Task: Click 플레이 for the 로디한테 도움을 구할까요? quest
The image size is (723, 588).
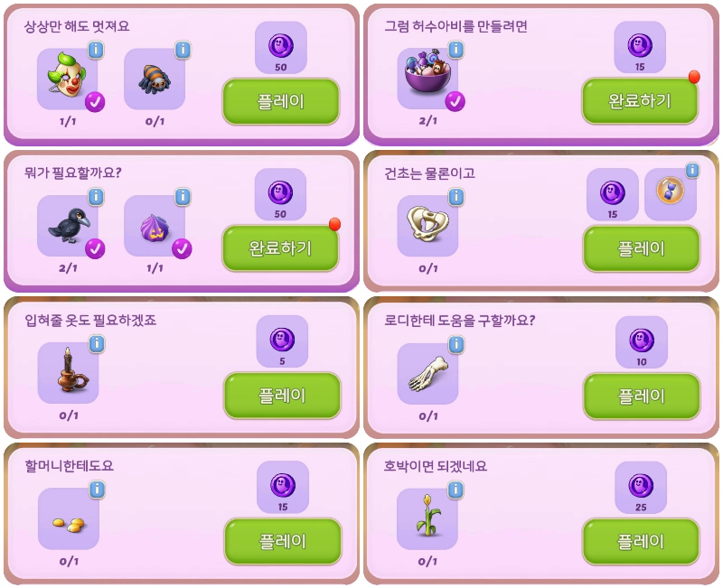Action: (x=642, y=397)
